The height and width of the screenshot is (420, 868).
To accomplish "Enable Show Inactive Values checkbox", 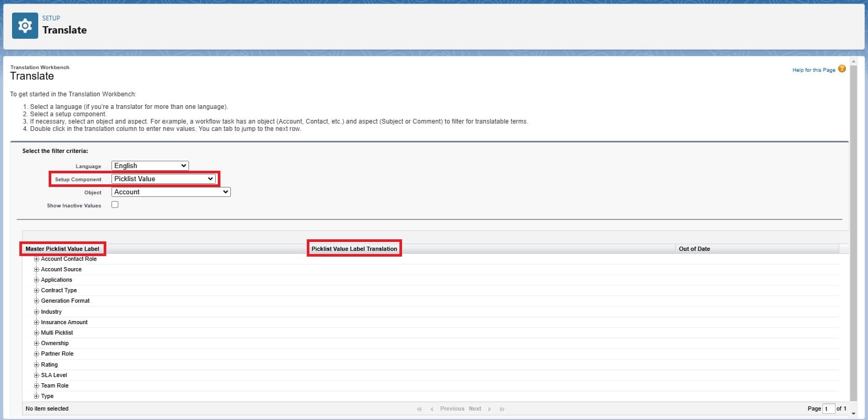I will [115, 205].
